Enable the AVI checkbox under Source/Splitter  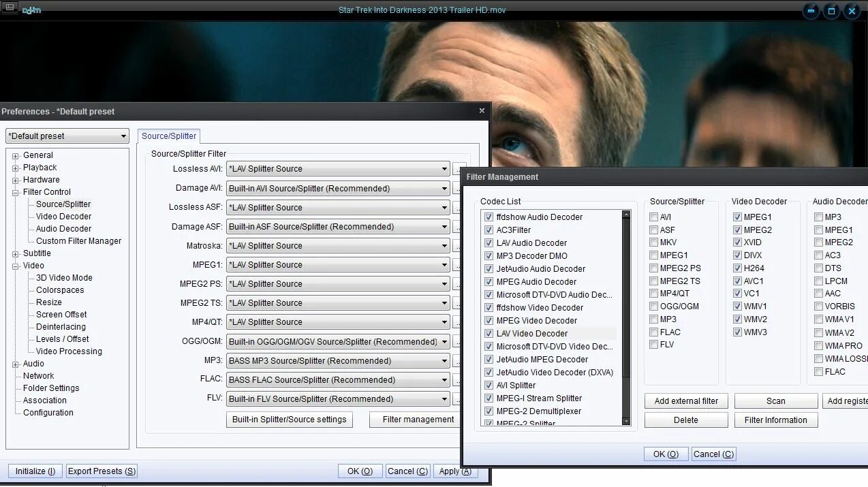click(653, 217)
